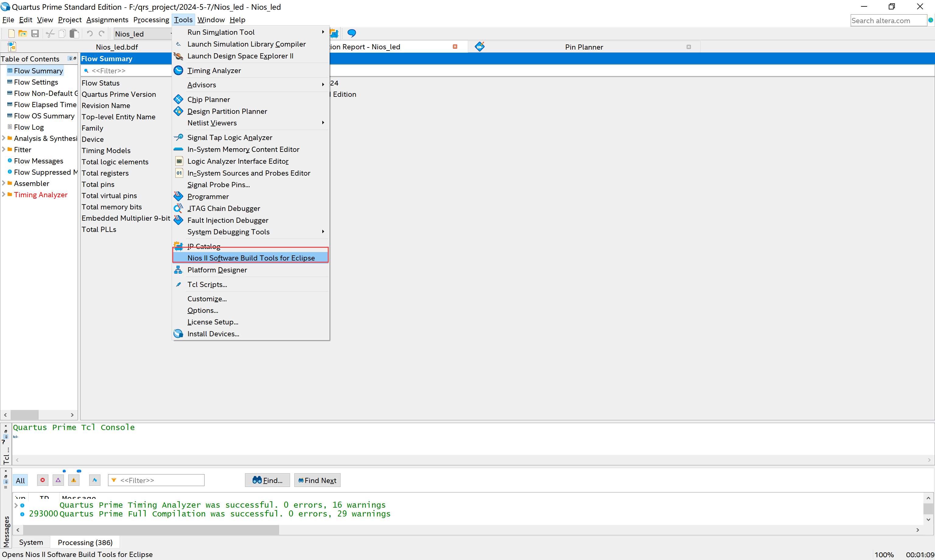The image size is (935, 560).
Task: Toggle the blue flag messages filter
Action: pyautogui.click(x=95, y=480)
